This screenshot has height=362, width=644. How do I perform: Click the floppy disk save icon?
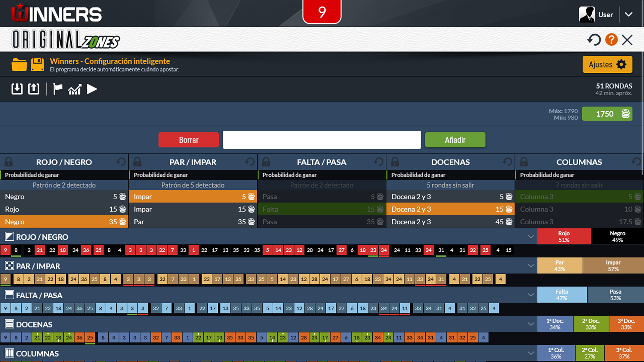(x=38, y=64)
